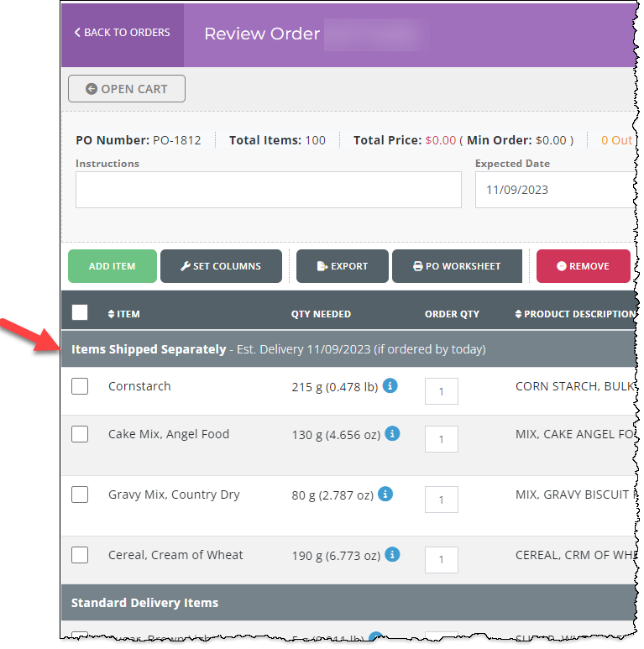Click the Cereal, Cream of Wheat item name

click(x=175, y=555)
